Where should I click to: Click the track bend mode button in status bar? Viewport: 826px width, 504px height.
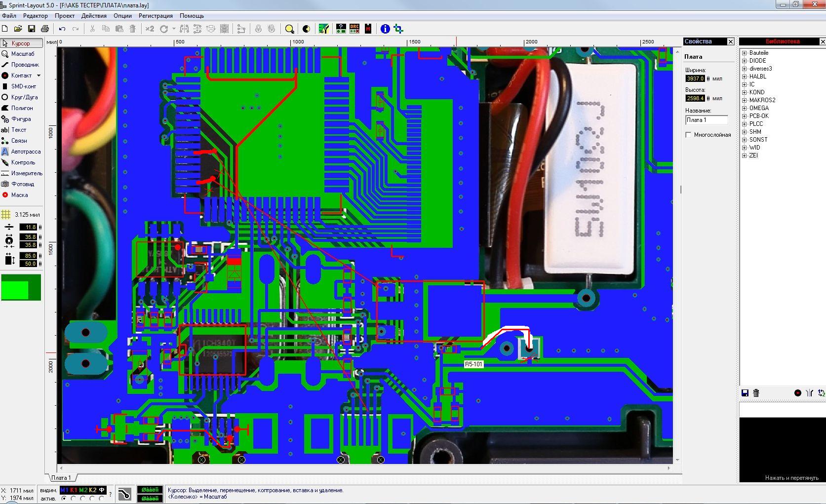pyautogui.click(x=125, y=494)
